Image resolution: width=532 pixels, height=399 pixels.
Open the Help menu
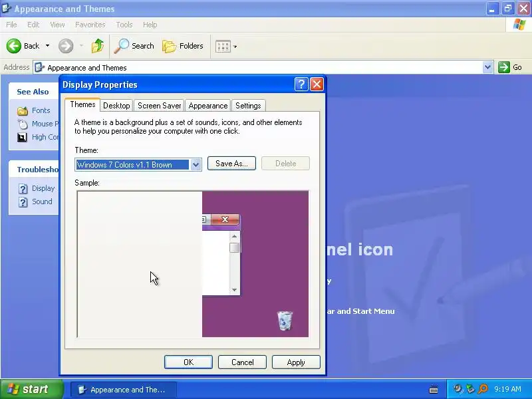(x=150, y=25)
